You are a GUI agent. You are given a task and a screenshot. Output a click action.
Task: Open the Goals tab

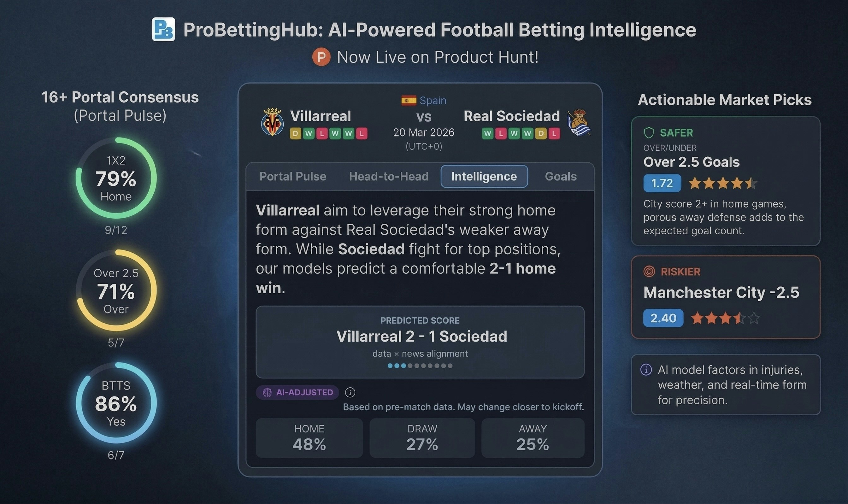pos(560,176)
